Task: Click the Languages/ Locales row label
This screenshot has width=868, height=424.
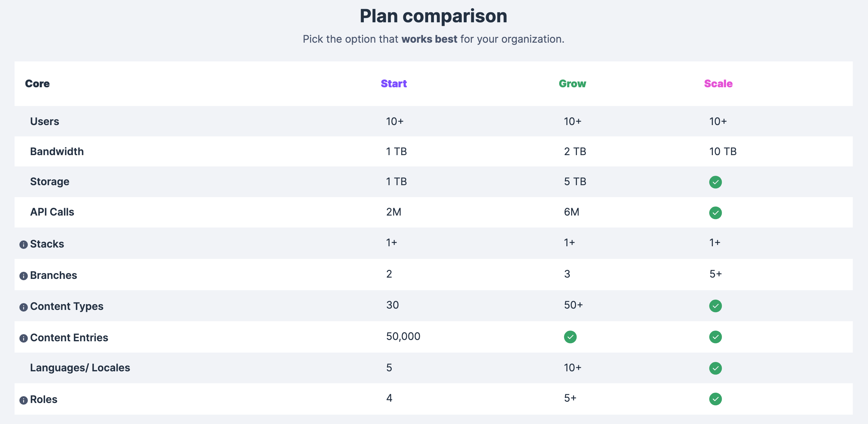Action: 80,368
